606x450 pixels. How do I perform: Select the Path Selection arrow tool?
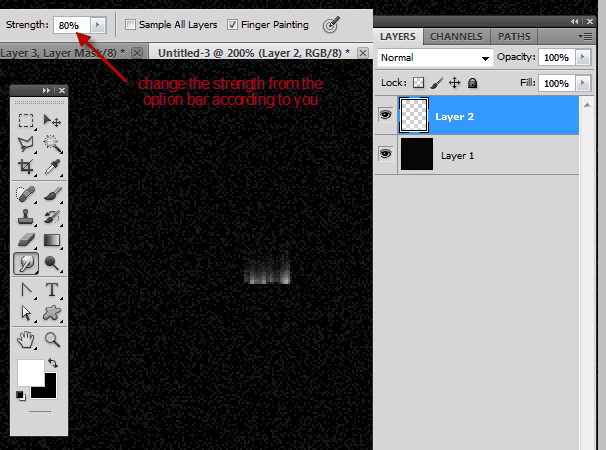[x=26, y=313]
